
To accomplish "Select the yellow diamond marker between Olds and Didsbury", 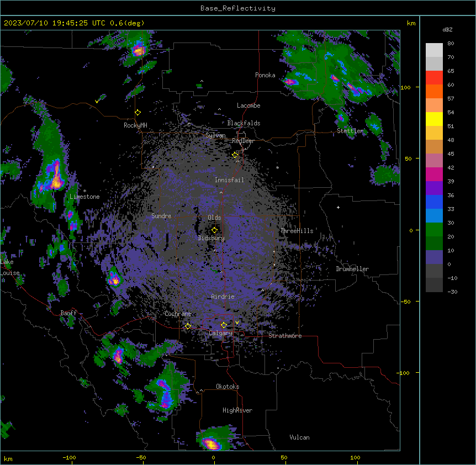I will pos(215,230).
